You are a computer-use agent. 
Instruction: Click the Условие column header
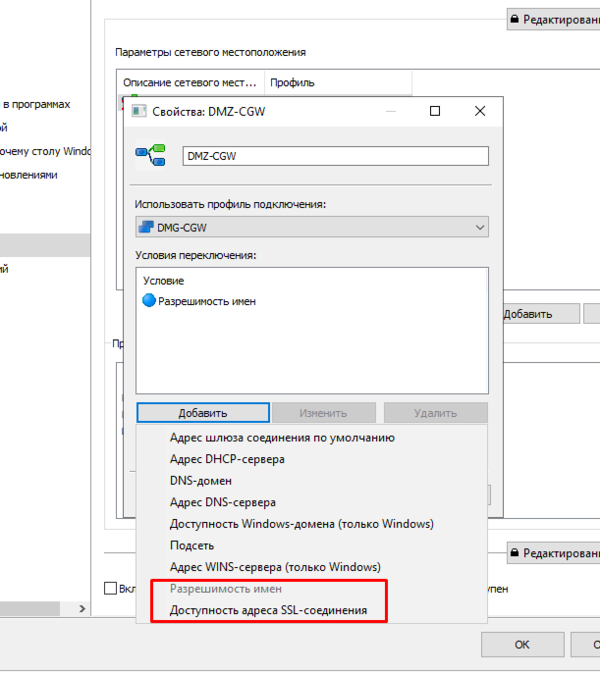coord(164,281)
